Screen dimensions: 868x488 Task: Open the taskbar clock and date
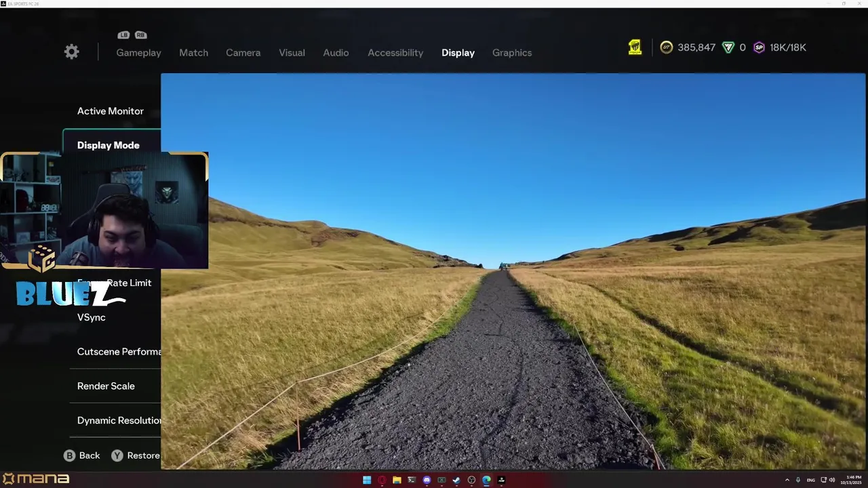pyautogui.click(x=851, y=480)
